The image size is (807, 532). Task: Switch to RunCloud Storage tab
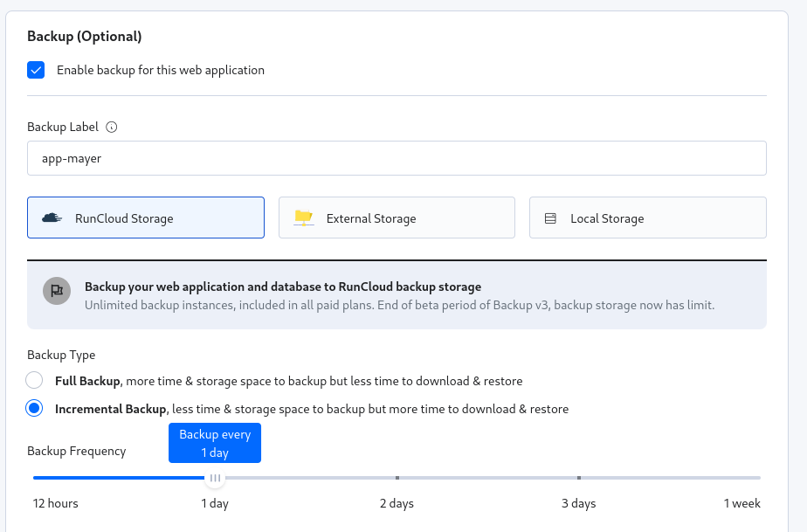[146, 218]
